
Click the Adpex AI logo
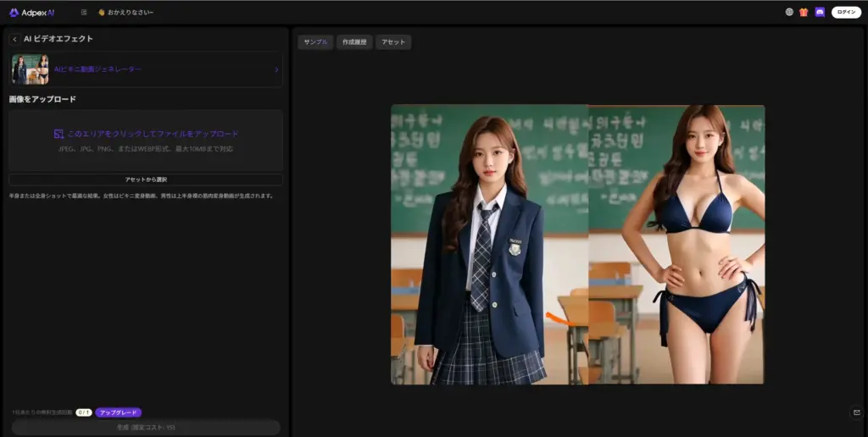(x=31, y=12)
